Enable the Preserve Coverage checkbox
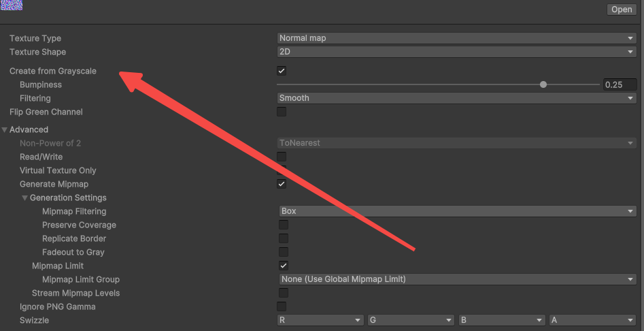The height and width of the screenshot is (331, 644). point(284,225)
